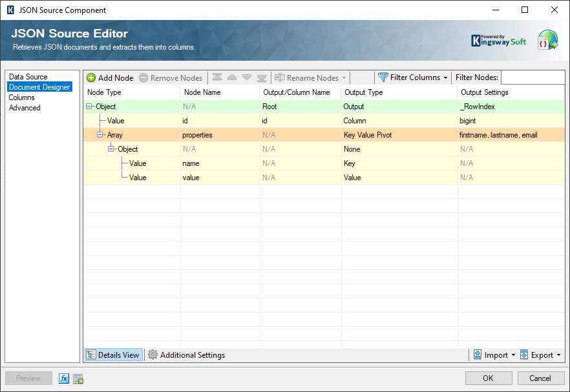This screenshot has height=392, width=570.
Task: Click the Cancel button
Action: (x=541, y=378)
